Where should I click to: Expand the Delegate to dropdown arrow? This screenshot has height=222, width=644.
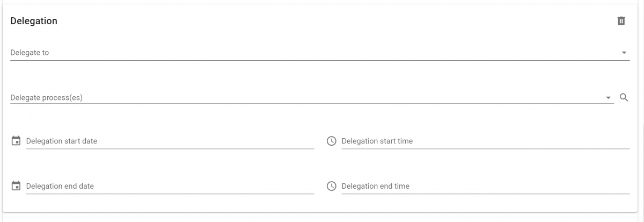coord(624,53)
